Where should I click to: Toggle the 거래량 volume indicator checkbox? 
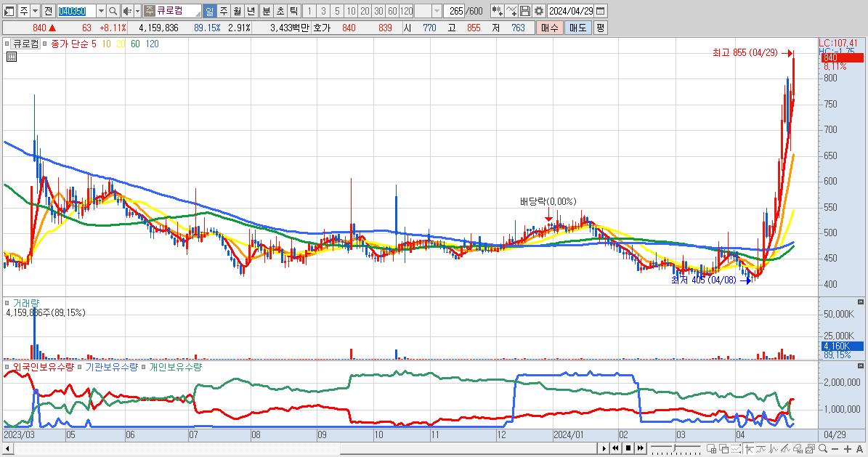click(x=7, y=303)
